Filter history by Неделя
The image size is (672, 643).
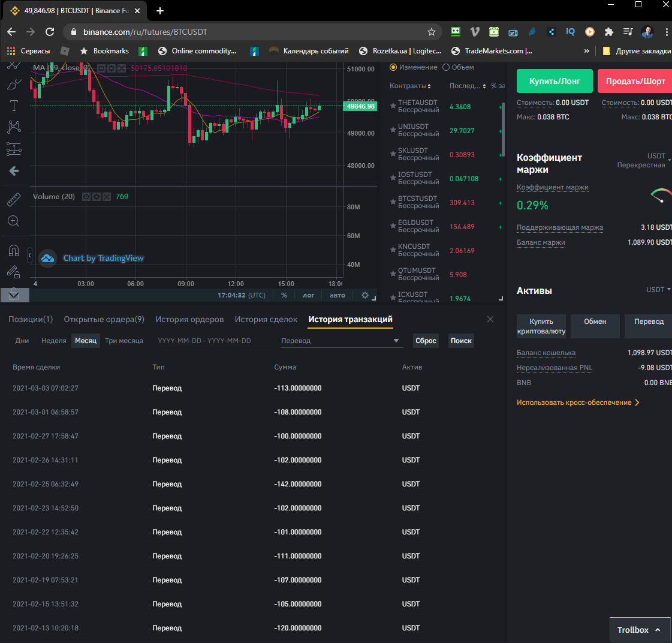coord(53,341)
